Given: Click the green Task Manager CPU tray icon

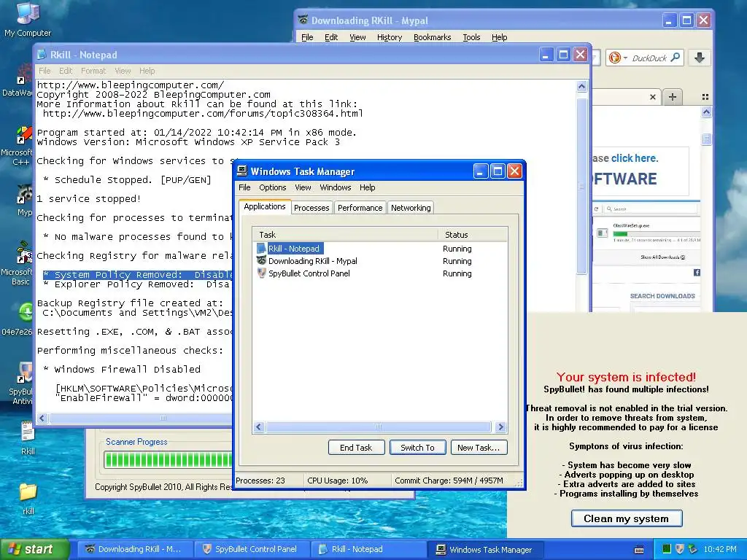Looking at the screenshot, I should [x=667, y=549].
